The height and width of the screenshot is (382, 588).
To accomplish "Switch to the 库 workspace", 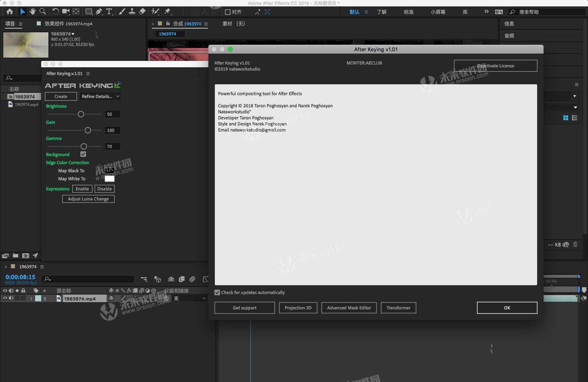I will pyautogui.click(x=465, y=12).
